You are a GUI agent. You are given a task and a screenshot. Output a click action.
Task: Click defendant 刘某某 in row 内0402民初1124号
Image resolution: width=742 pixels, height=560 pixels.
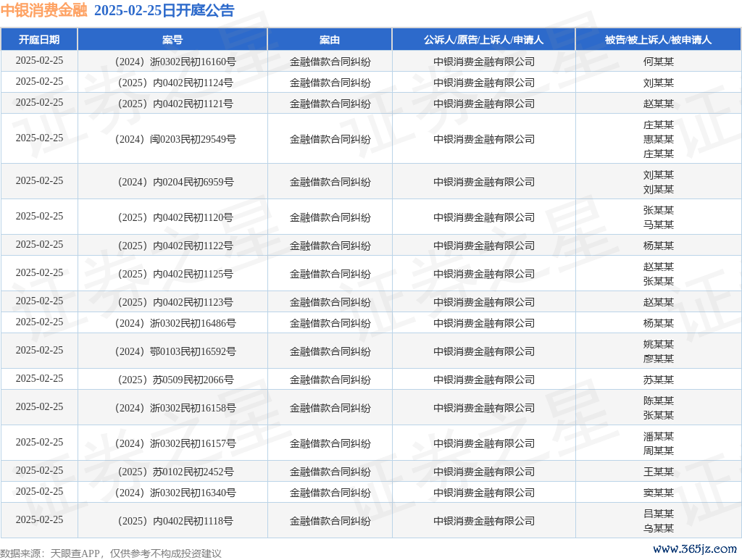click(x=658, y=83)
